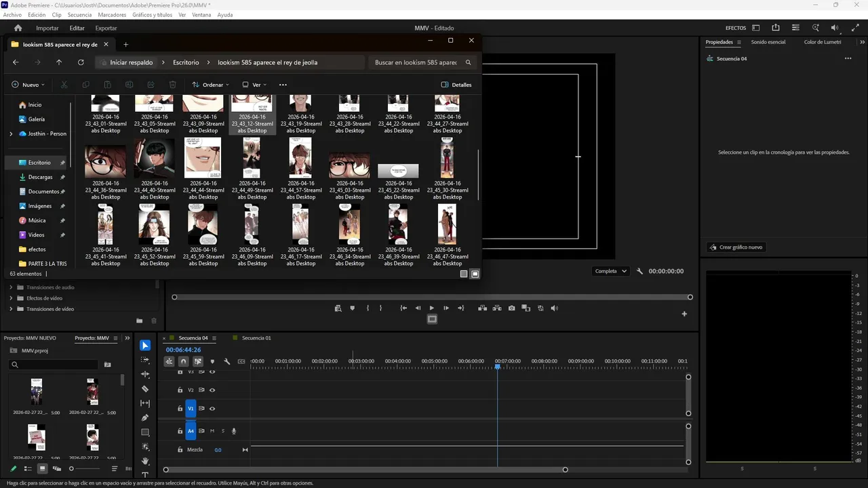Toggle linked selection in timeline
This screenshot has height=488, width=868.
click(198, 361)
